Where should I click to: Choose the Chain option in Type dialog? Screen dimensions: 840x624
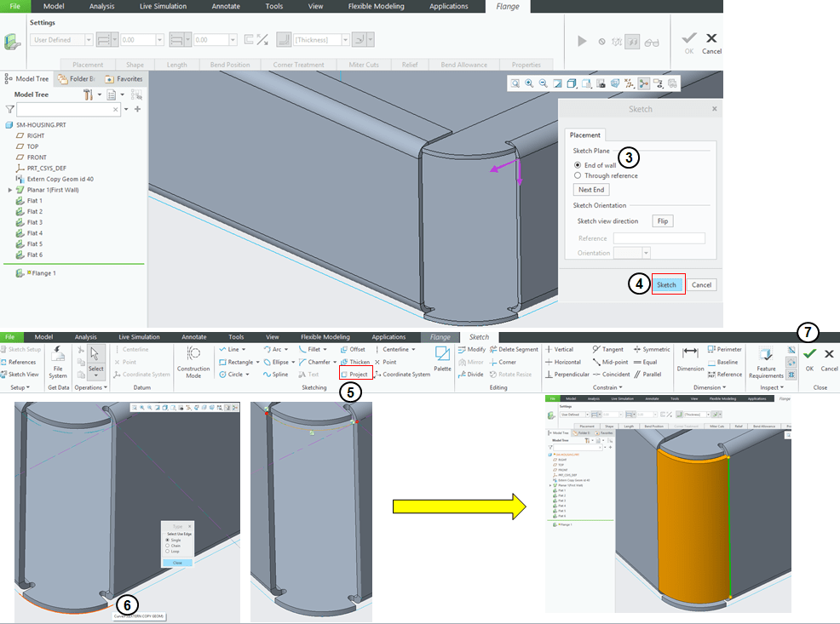(167, 546)
